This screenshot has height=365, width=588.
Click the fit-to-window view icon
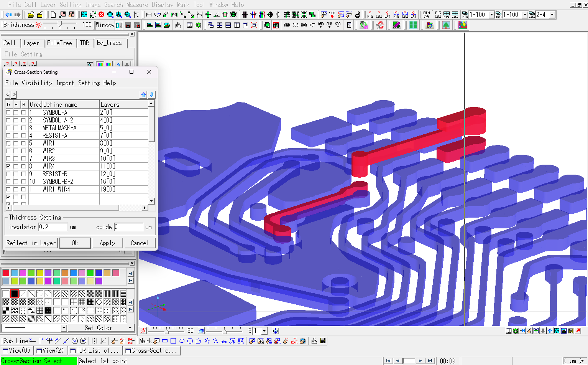tap(84, 15)
